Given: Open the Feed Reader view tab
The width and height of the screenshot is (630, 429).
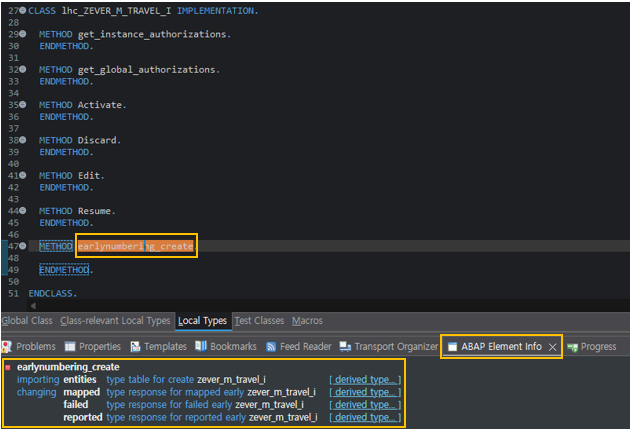Looking at the screenshot, I should 299,346.
